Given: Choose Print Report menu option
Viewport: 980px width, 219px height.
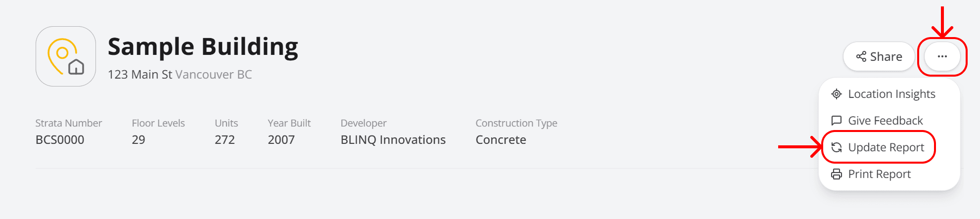Looking at the screenshot, I should pos(879,174).
